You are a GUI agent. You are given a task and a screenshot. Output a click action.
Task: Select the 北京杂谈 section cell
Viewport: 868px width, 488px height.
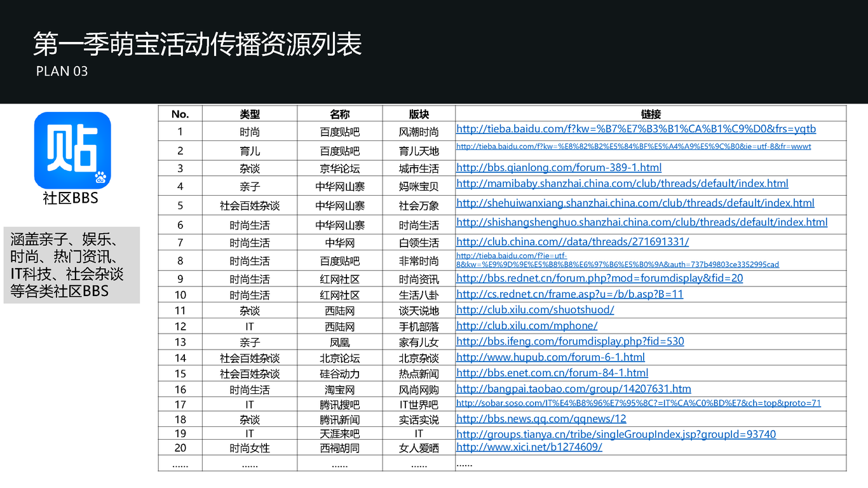(x=419, y=358)
